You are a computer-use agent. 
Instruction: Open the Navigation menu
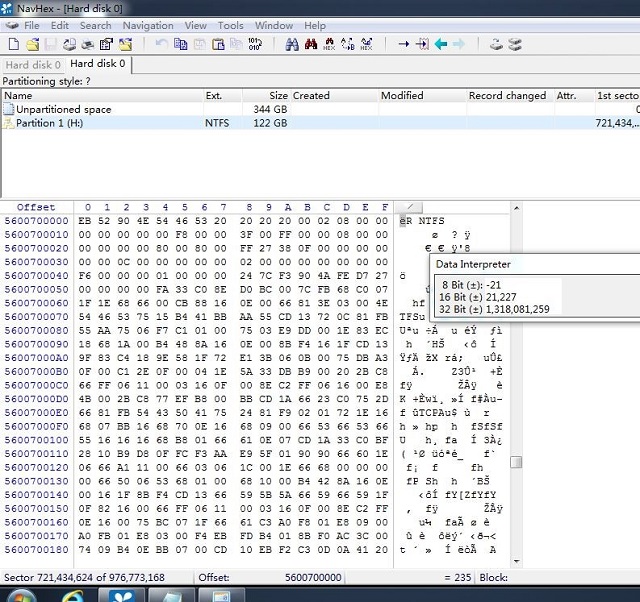click(x=148, y=26)
